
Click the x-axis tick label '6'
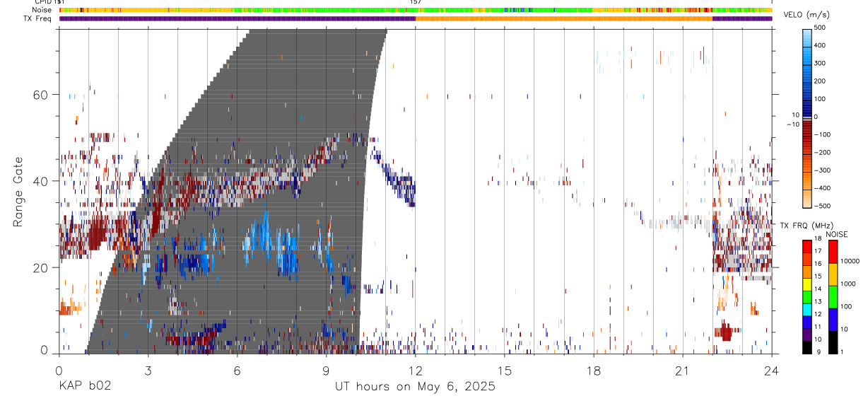coord(237,371)
